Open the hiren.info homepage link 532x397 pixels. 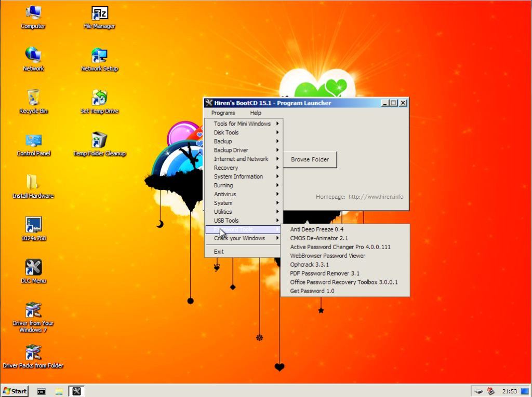[376, 197]
